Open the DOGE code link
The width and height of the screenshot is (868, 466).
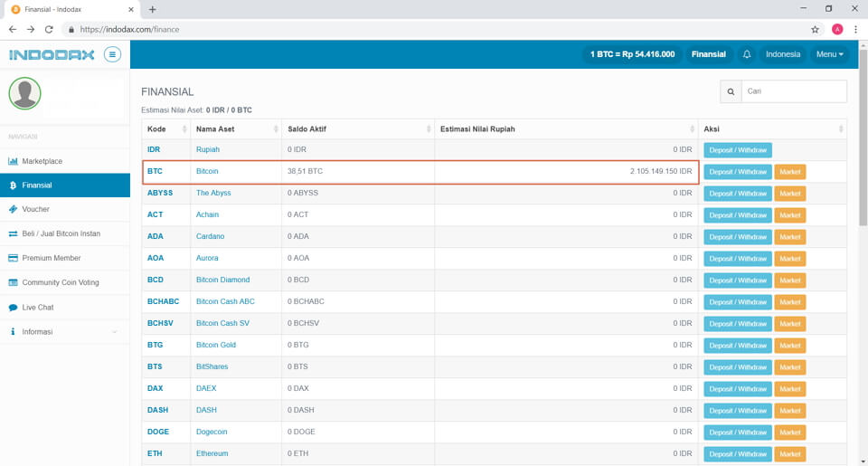[x=157, y=432]
